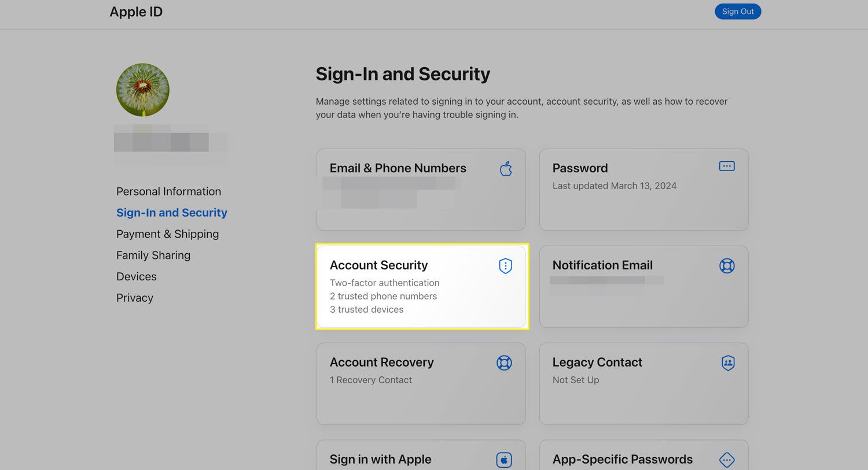Open the Devices sidebar section
868x470 pixels.
click(137, 277)
